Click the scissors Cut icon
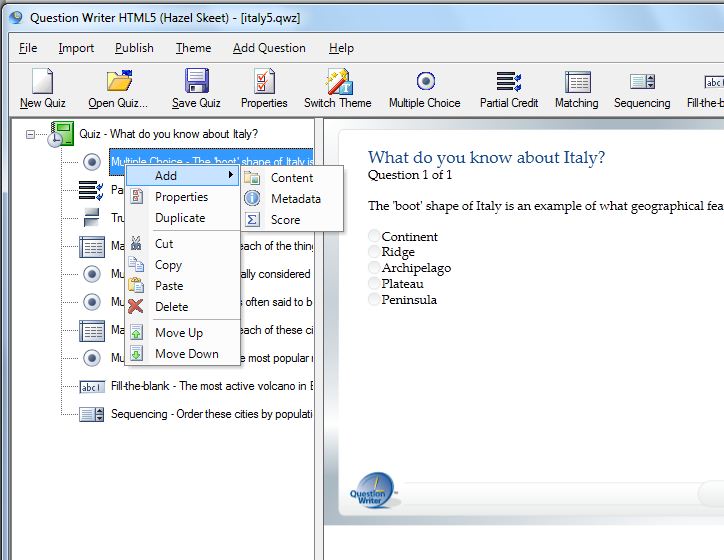 click(x=136, y=243)
